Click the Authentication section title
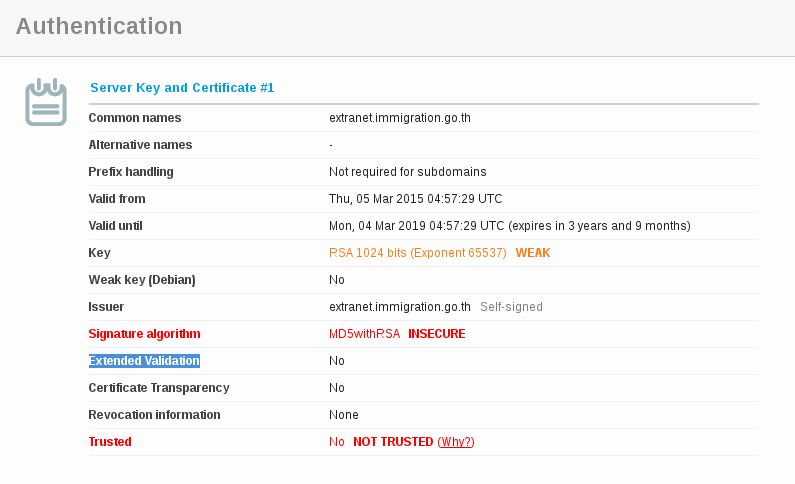 99,27
